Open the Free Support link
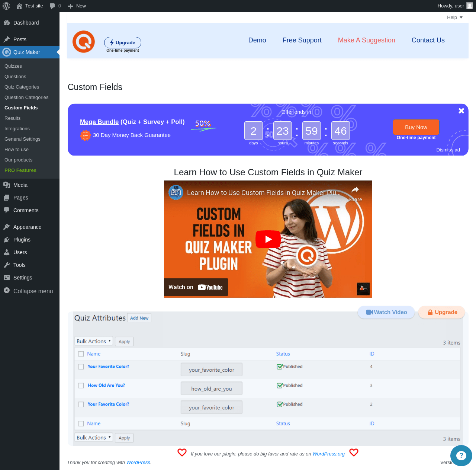 [x=302, y=40]
